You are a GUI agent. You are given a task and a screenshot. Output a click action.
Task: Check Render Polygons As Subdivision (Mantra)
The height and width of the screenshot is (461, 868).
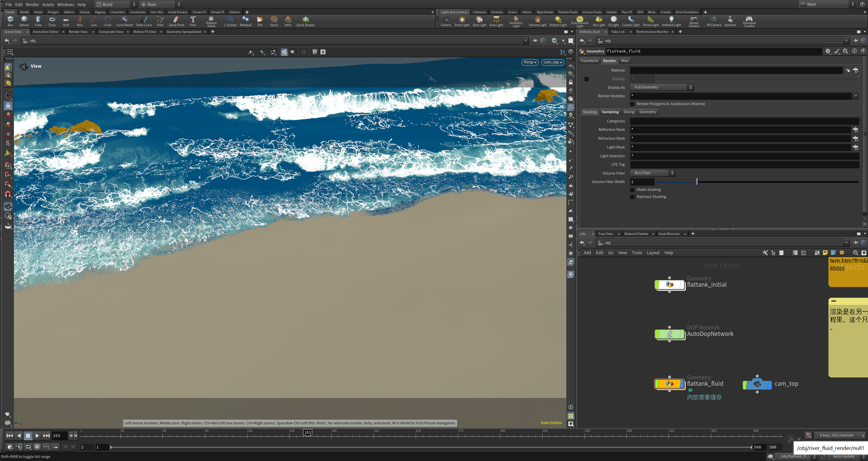(x=632, y=104)
